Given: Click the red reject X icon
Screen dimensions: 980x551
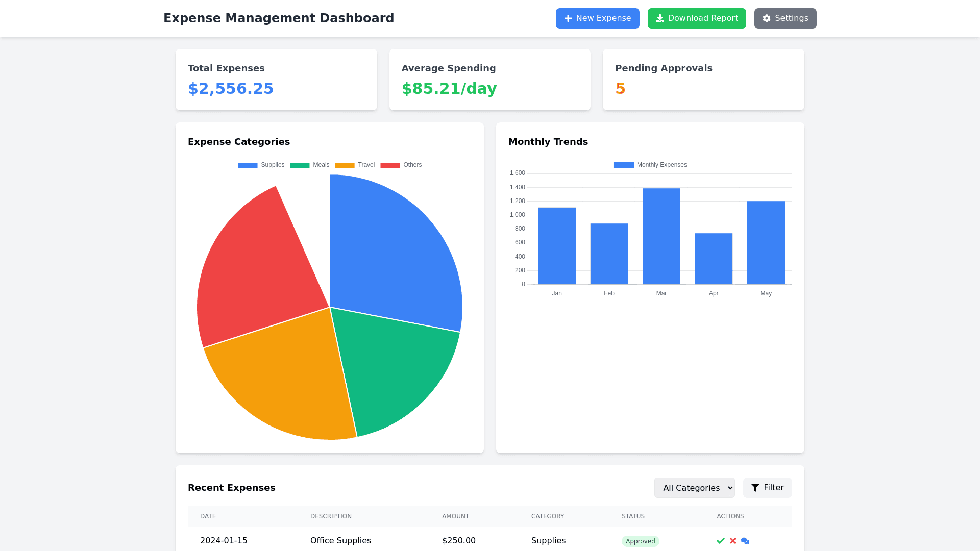Looking at the screenshot, I should click(733, 541).
